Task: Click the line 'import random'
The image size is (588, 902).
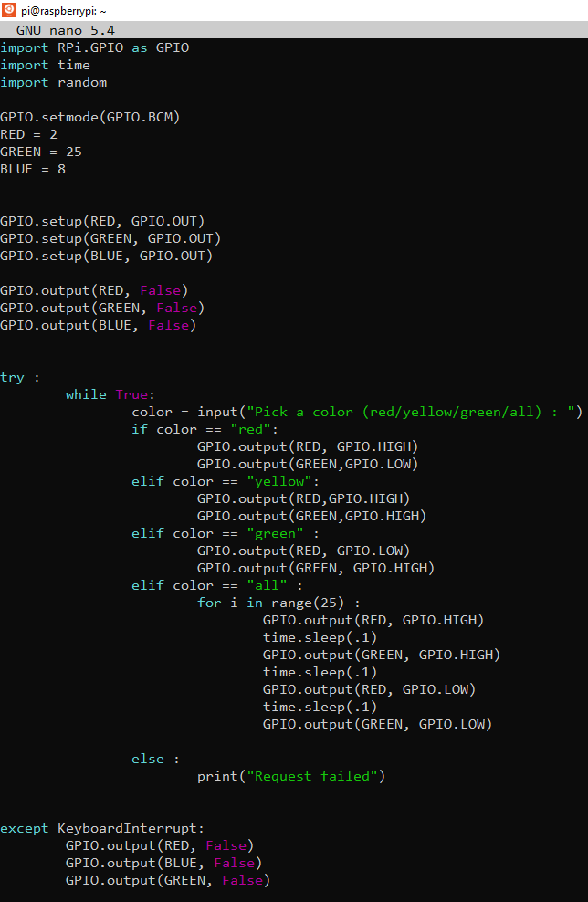Action: [x=54, y=82]
